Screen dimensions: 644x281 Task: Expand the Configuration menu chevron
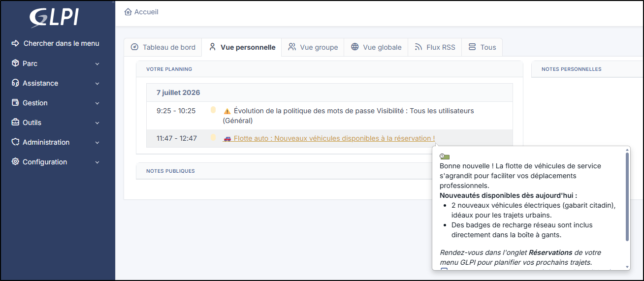click(97, 162)
